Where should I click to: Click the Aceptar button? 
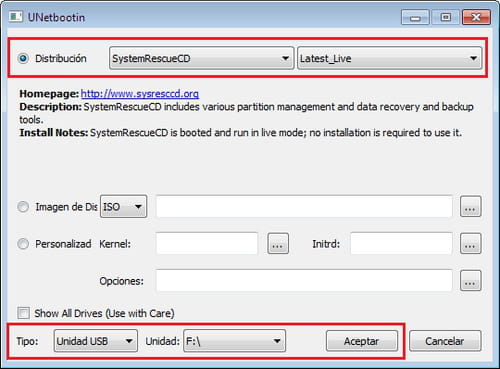pyautogui.click(x=362, y=341)
